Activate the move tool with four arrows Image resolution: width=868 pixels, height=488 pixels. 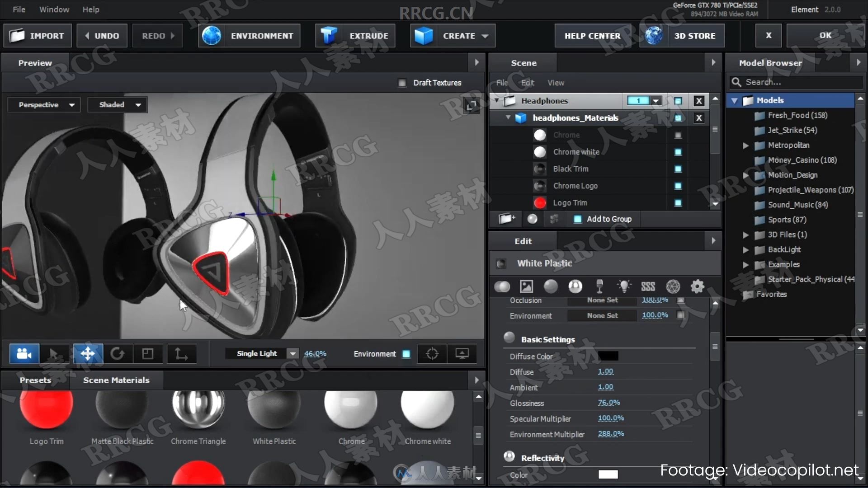[x=88, y=354]
